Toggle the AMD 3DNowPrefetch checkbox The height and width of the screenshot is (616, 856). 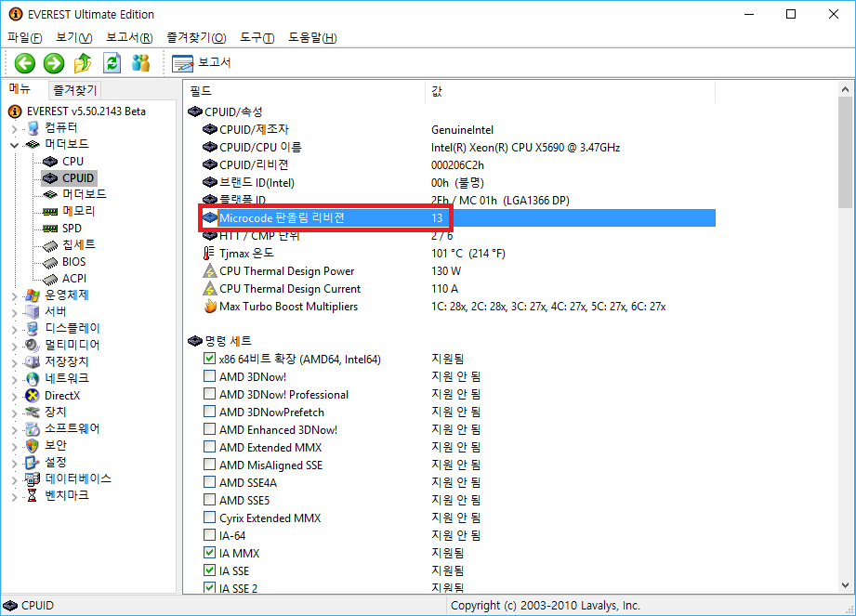tap(209, 412)
